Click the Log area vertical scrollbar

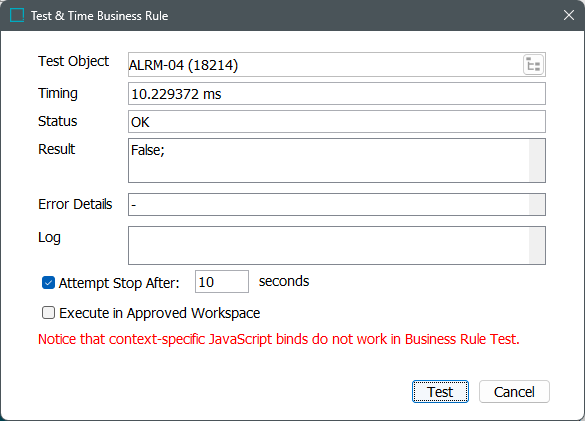pos(536,246)
